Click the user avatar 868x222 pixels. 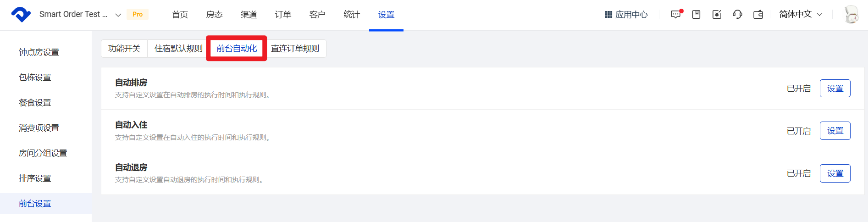pyautogui.click(x=851, y=15)
